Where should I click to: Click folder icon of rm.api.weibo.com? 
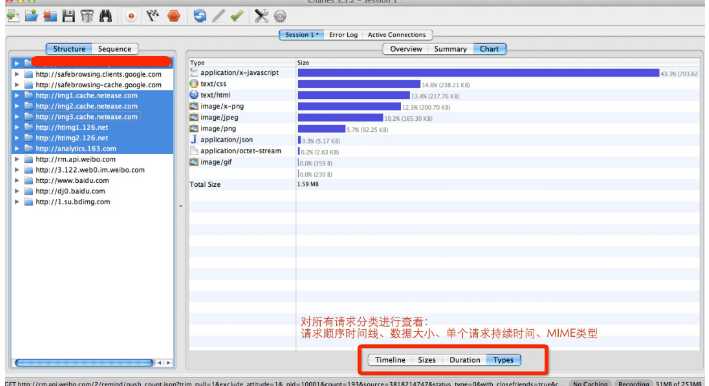coord(29,159)
